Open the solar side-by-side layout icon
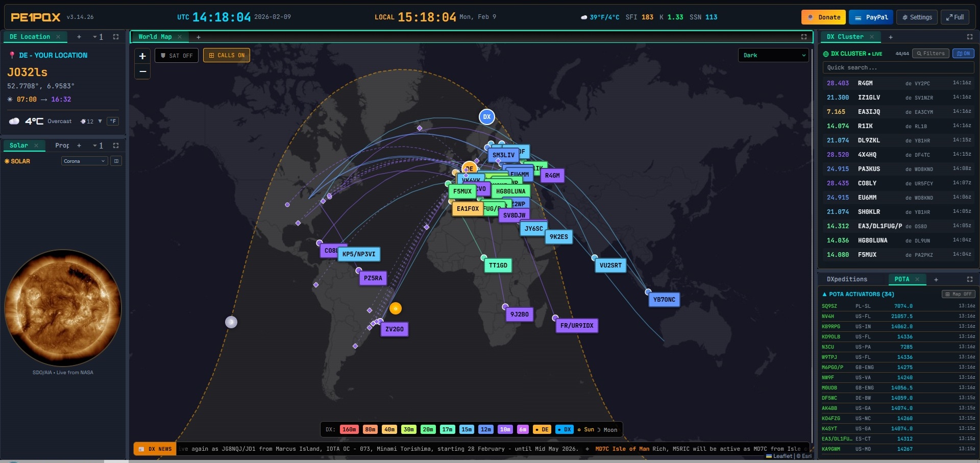980x463 pixels. 116,161
